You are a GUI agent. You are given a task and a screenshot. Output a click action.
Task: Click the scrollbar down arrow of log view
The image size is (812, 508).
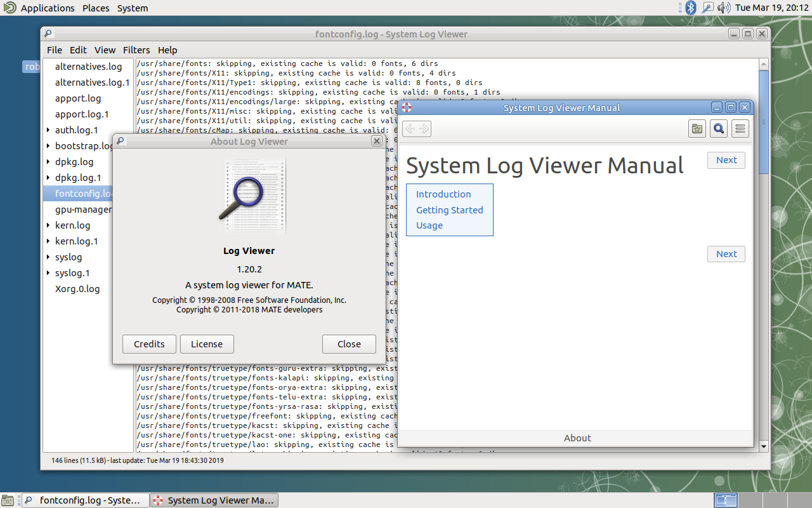point(764,446)
